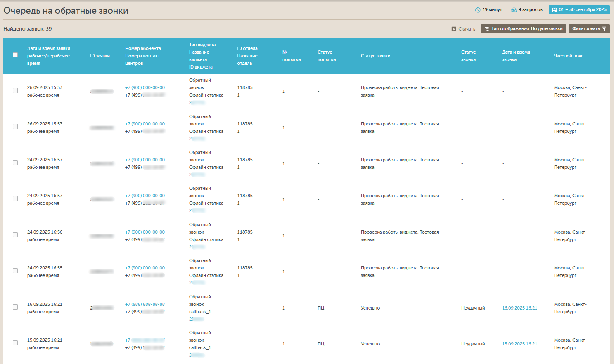Click the clock icon beside 19 минут

(x=478, y=10)
